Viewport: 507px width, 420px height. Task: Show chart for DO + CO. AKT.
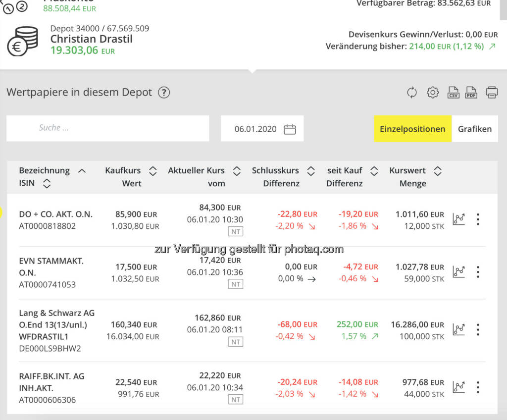coord(459,219)
